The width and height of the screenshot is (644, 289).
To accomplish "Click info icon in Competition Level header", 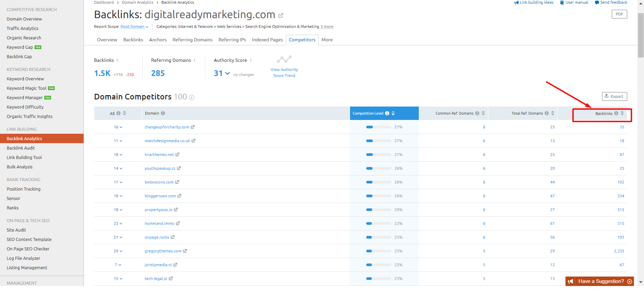I will (x=387, y=113).
